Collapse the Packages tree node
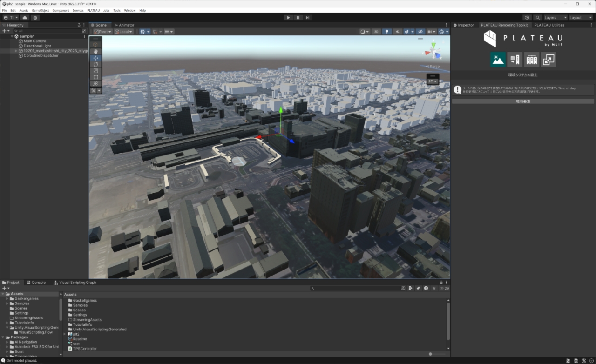This screenshot has height=364, width=596. tap(3, 337)
